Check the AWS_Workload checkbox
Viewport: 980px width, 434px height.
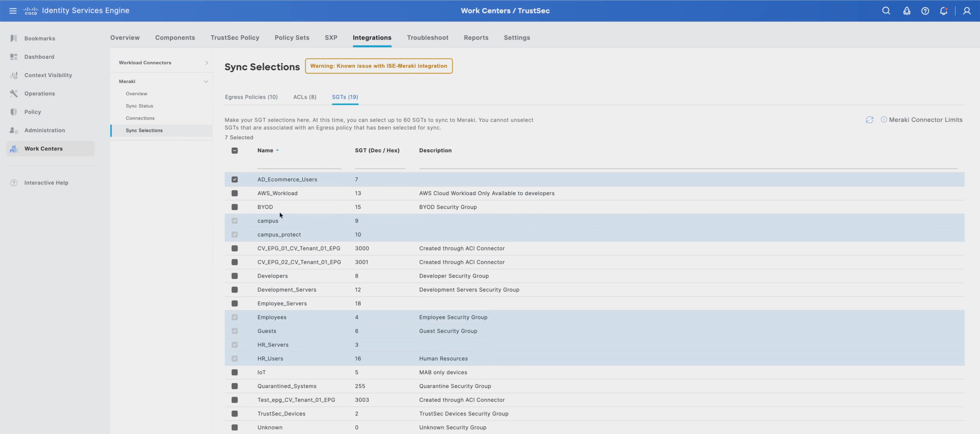tap(234, 193)
